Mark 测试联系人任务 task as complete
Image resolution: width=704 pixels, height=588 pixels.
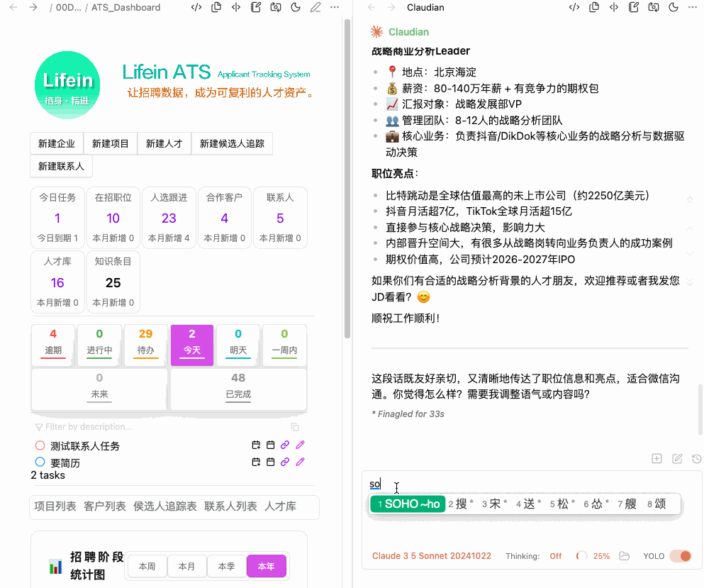coord(40,445)
